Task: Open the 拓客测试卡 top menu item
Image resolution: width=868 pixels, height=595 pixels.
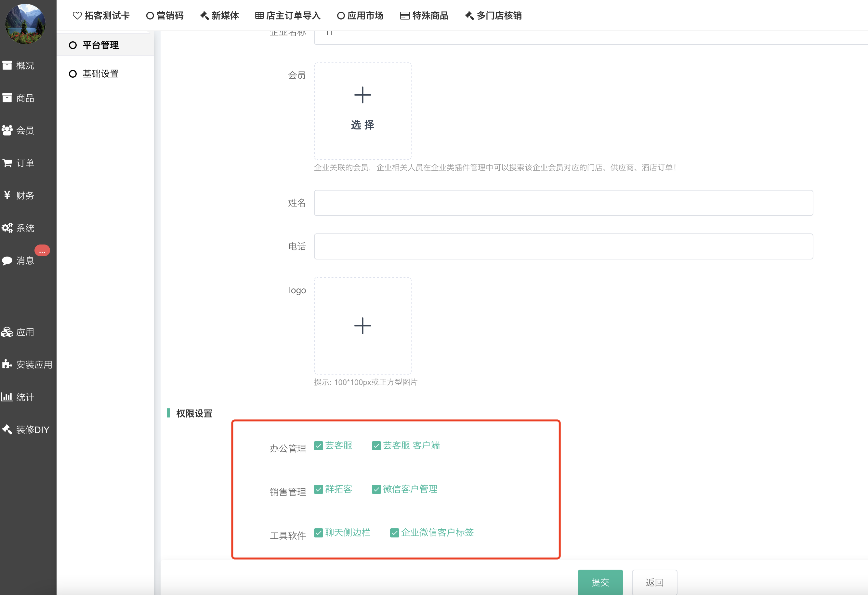Action: tap(101, 16)
